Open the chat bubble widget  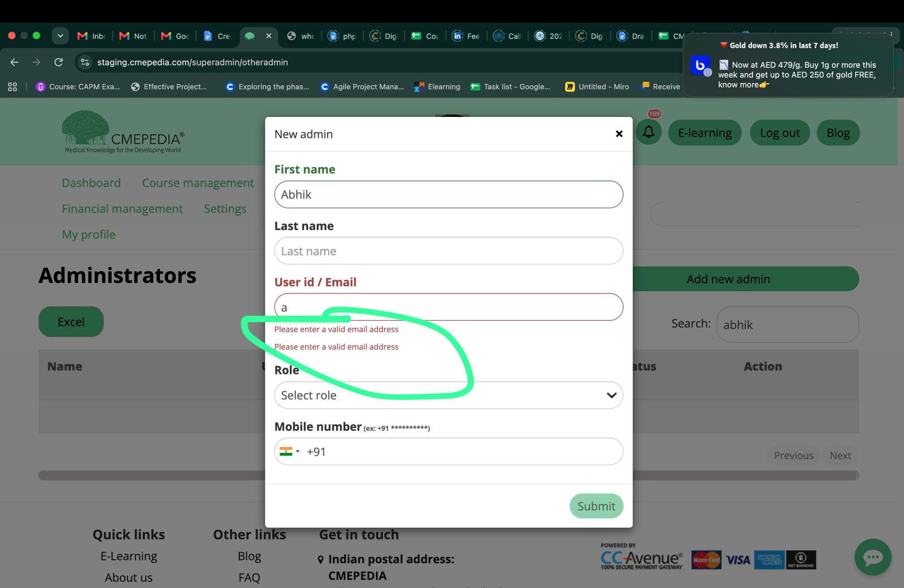tap(873, 557)
